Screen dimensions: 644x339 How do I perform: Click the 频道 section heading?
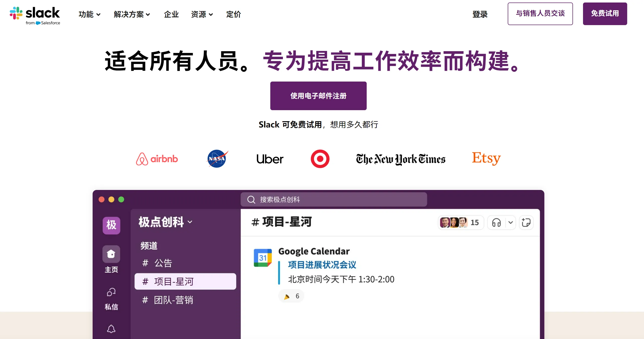coord(149,245)
